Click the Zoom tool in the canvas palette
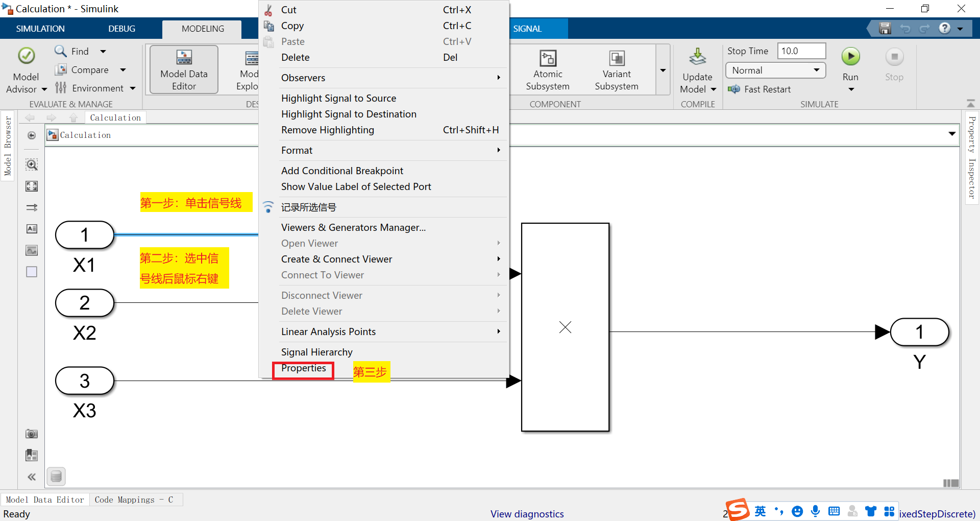 [32, 164]
